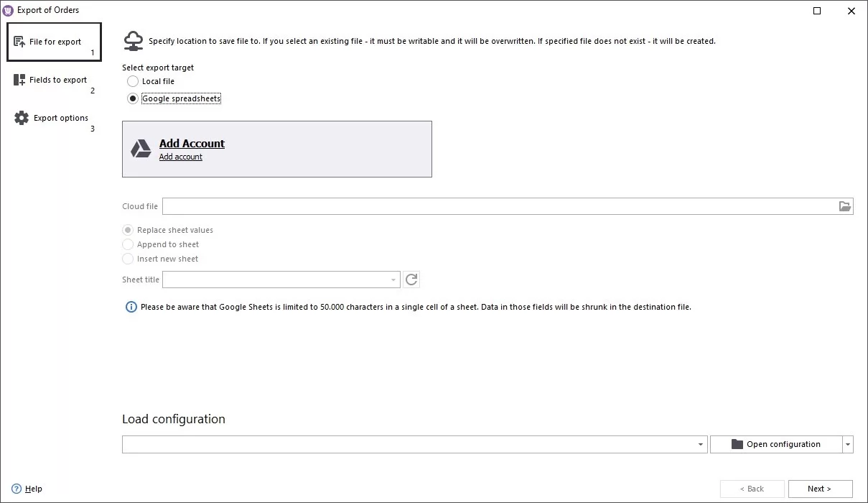Click the cloud file browse folder icon
The height and width of the screenshot is (503, 868).
pyautogui.click(x=845, y=206)
